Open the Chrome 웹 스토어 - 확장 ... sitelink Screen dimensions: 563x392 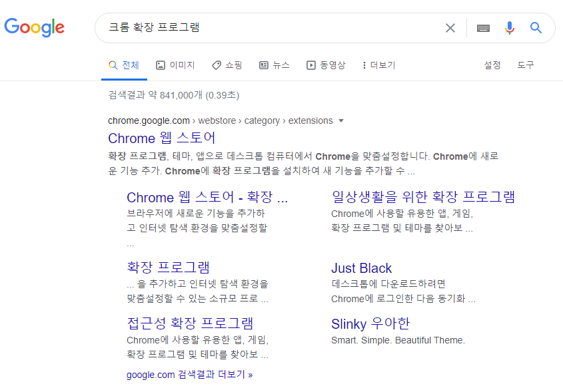[207, 197]
